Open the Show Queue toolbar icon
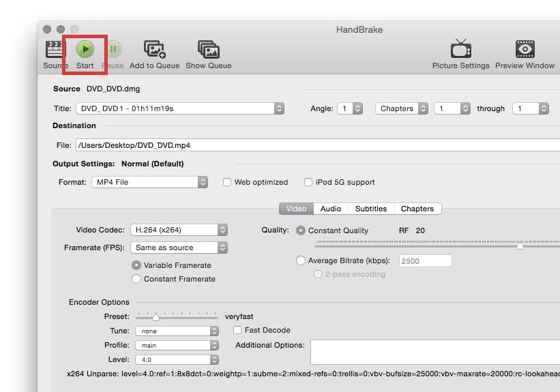Screen dimensions: 560x392 pyautogui.click(x=209, y=49)
